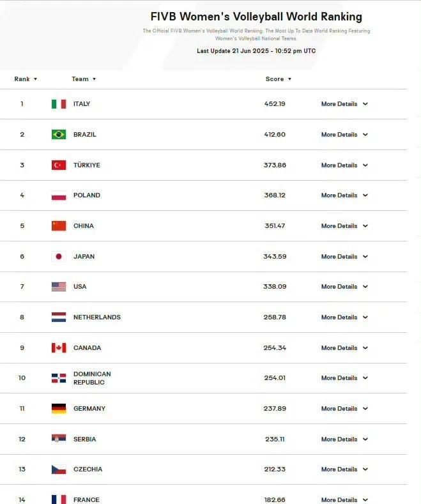The image size is (421, 504).
Task: Click the Italy flag icon
Action: [59, 104]
